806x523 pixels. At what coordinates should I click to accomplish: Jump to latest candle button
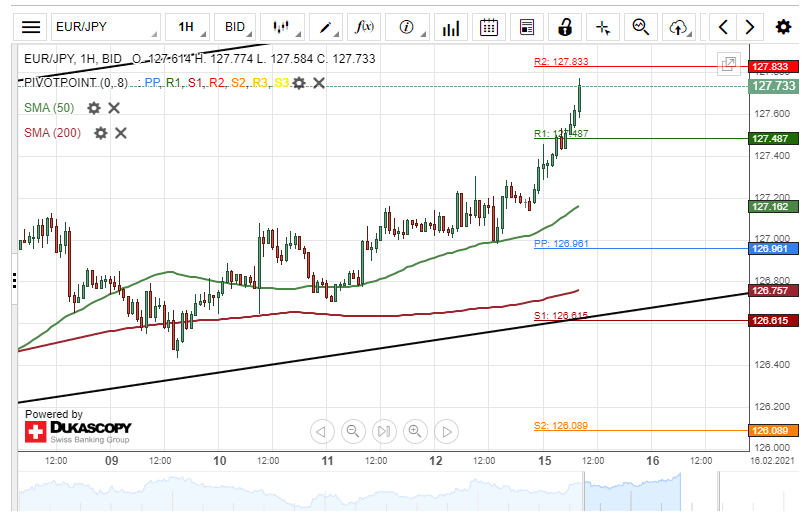click(384, 431)
